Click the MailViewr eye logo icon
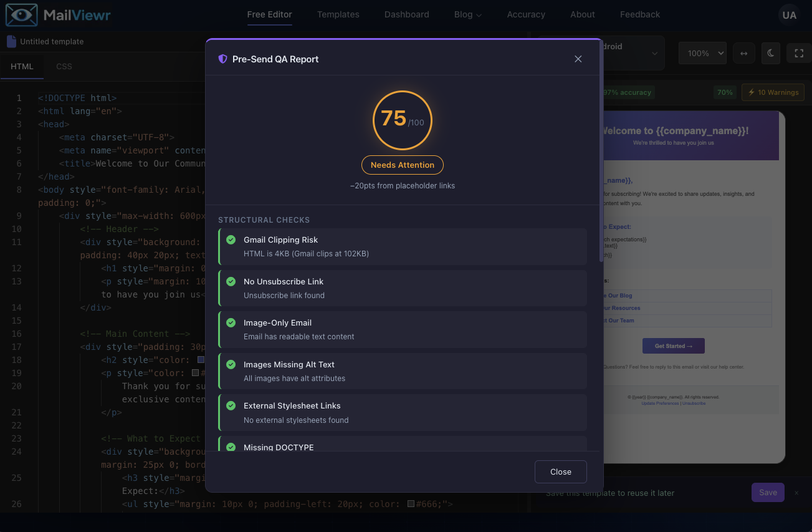 (21, 15)
